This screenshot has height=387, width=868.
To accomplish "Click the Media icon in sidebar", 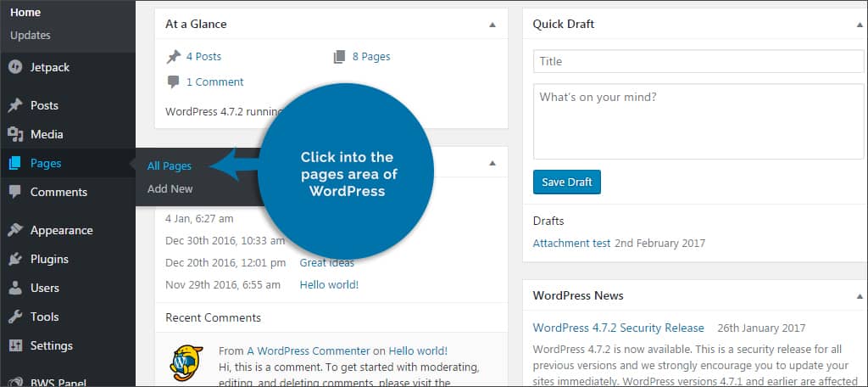I will pyautogui.click(x=15, y=134).
